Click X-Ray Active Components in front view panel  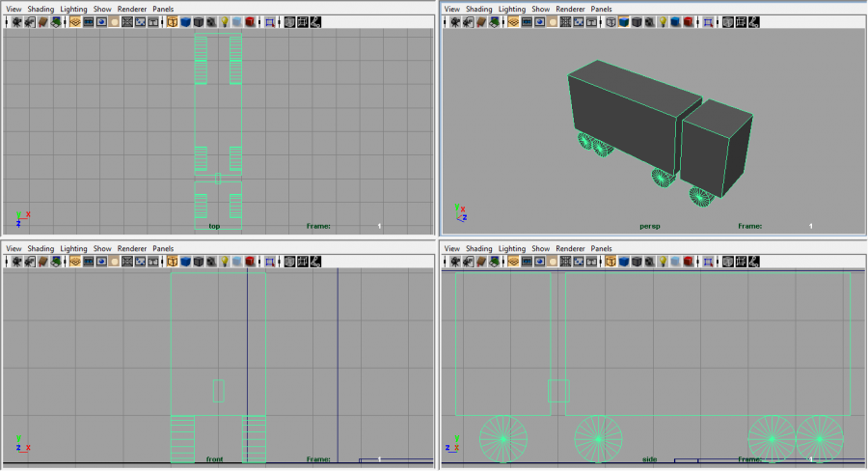pos(303,262)
